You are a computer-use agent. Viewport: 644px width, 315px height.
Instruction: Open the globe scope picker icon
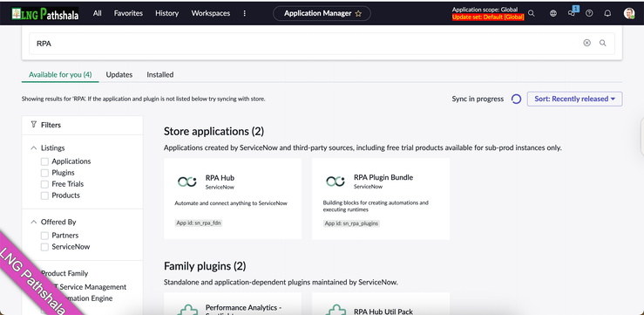pyautogui.click(x=553, y=13)
